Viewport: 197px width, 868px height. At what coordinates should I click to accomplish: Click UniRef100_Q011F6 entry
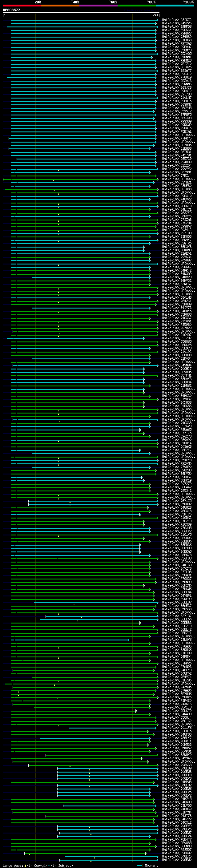tap(177, 728)
